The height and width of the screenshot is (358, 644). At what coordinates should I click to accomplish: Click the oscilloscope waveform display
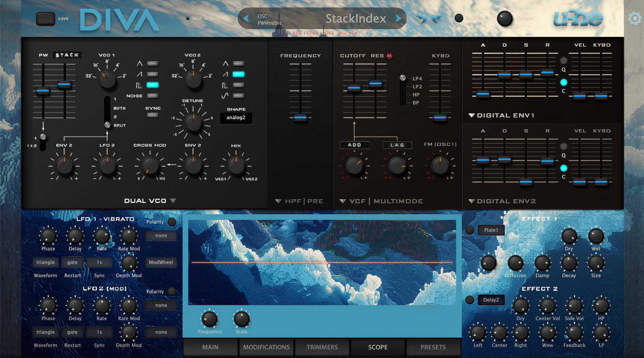click(322, 262)
